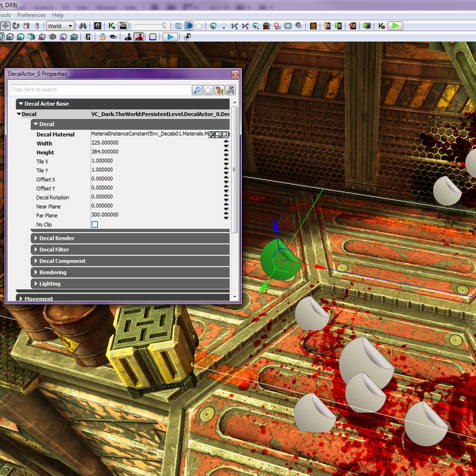Viewport: 476px width, 476px height.
Task: Click the red arrow mobile install icon
Action: tap(352, 26)
